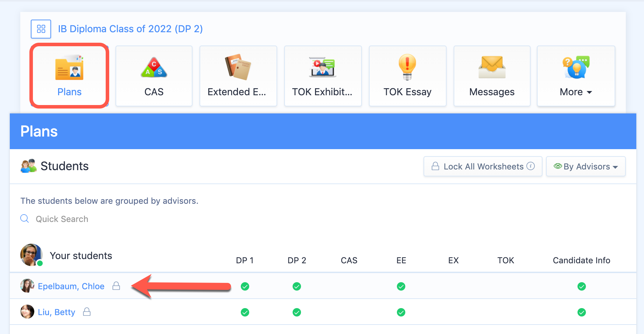Toggle the lock next to Epelbaum, Chloe
This screenshot has width=644, height=334.
[116, 286]
